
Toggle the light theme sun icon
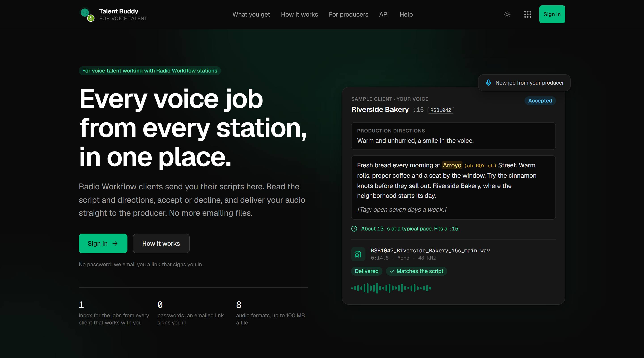point(507,14)
